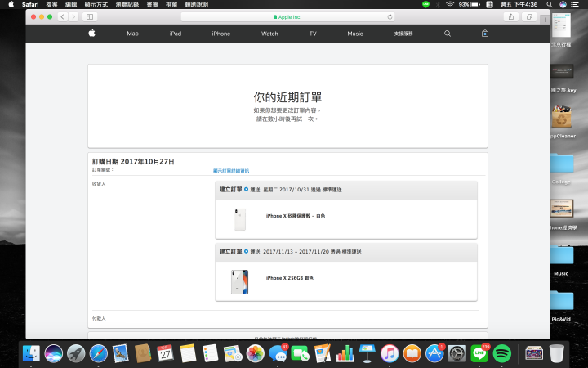Open Notification Center in menu bar
The width and height of the screenshot is (588, 368).
coord(574,5)
